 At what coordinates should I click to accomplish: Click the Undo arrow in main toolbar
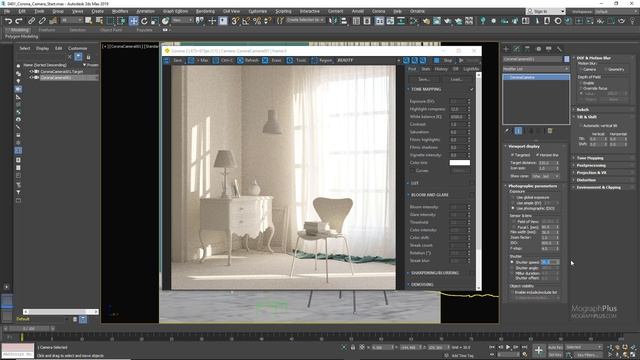(x=8, y=21)
